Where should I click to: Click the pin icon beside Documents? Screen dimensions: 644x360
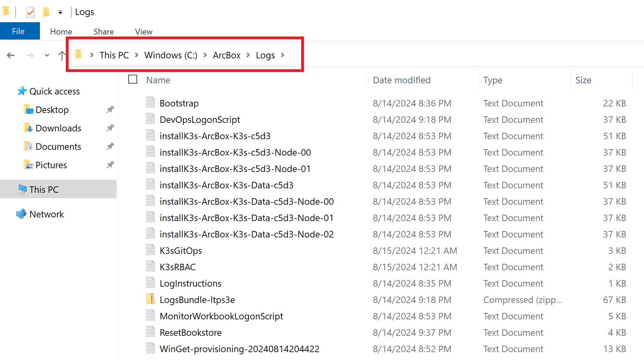pos(110,146)
